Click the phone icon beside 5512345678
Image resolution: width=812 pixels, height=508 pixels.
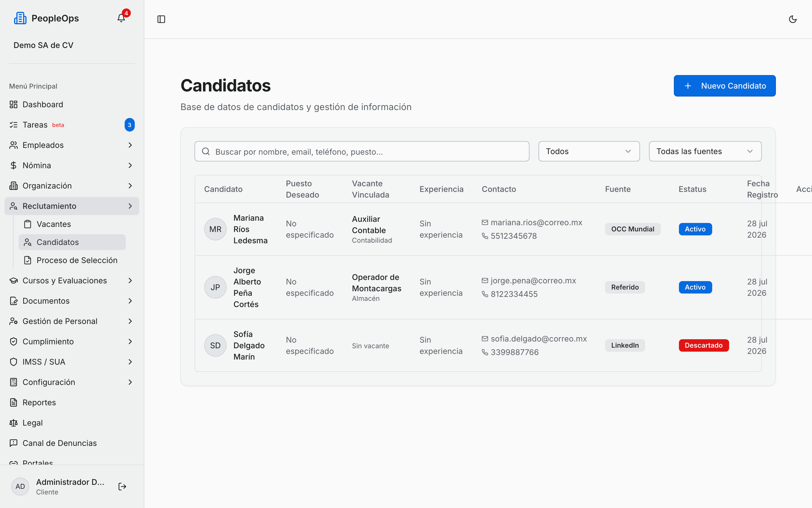coord(485,236)
